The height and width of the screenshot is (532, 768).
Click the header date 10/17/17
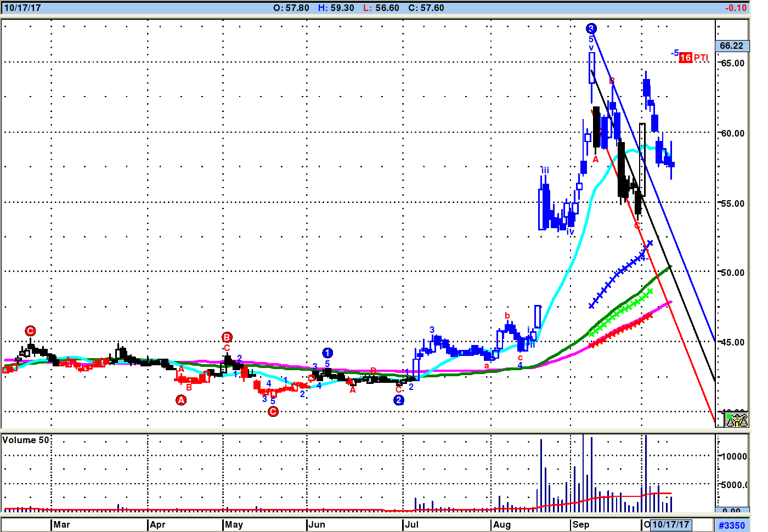pos(22,8)
